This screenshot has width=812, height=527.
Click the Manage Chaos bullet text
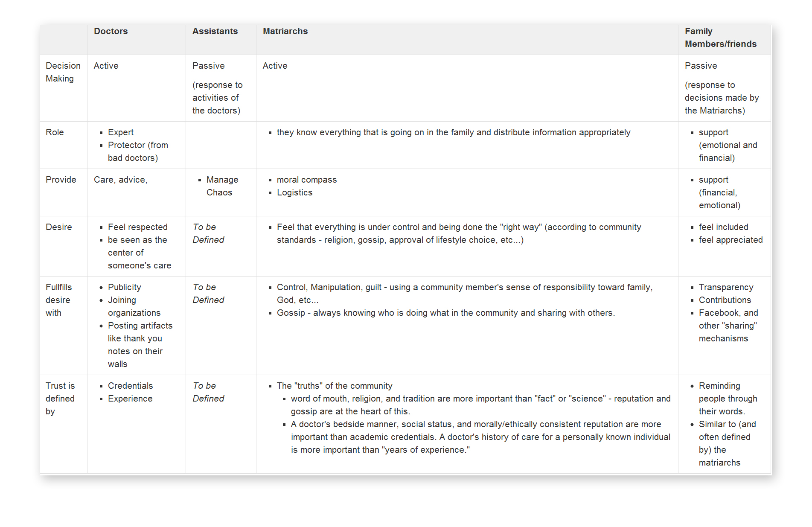pyautogui.click(x=222, y=186)
